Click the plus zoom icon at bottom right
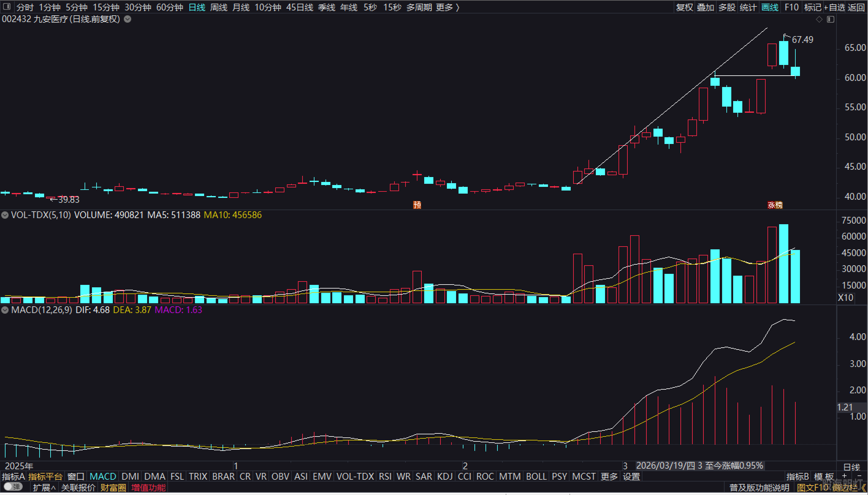 844,476
